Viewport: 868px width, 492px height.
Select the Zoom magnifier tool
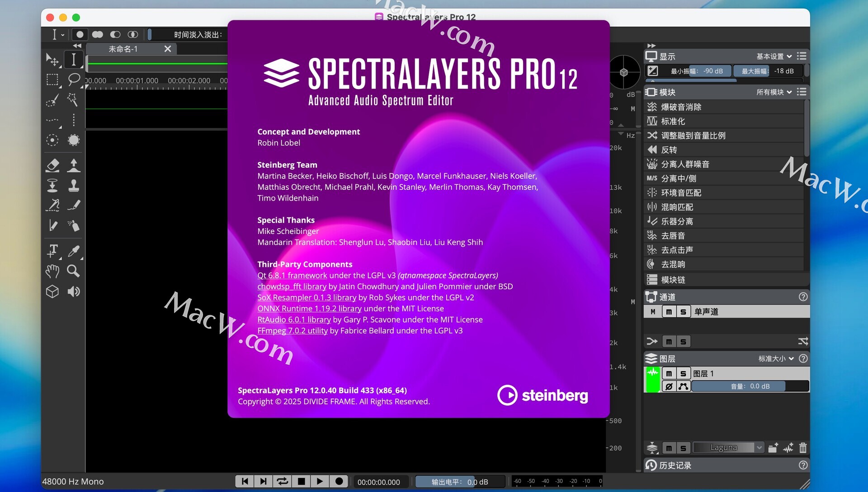click(x=73, y=271)
